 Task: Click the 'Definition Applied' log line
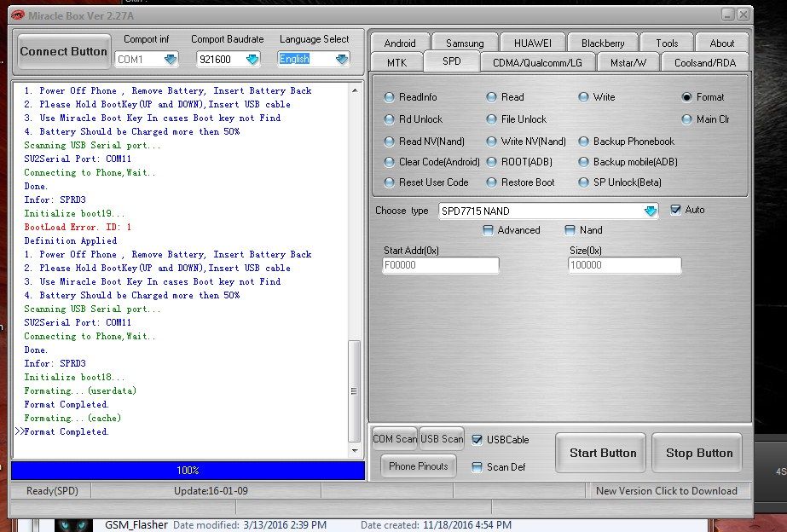71,240
